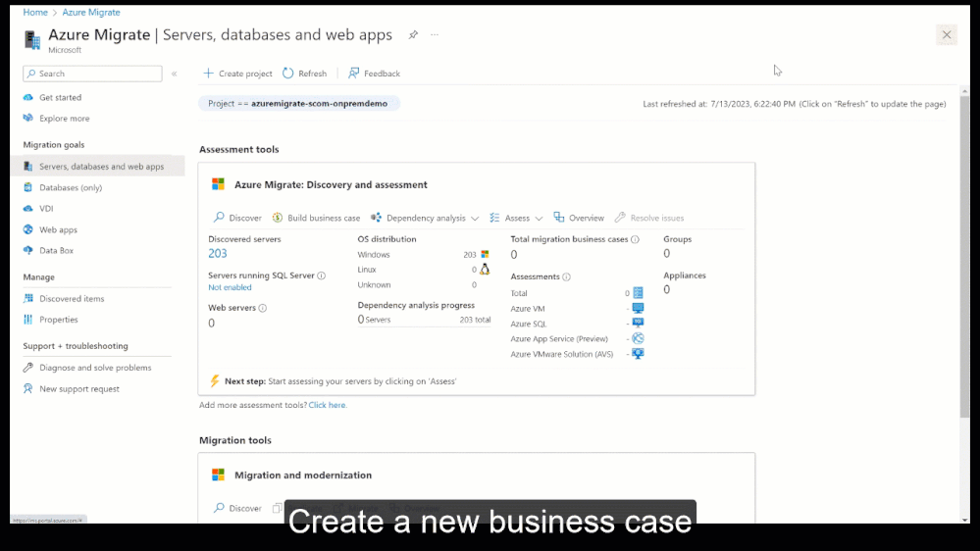Go to Azure Migrate breadcrumb

(x=91, y=13)
